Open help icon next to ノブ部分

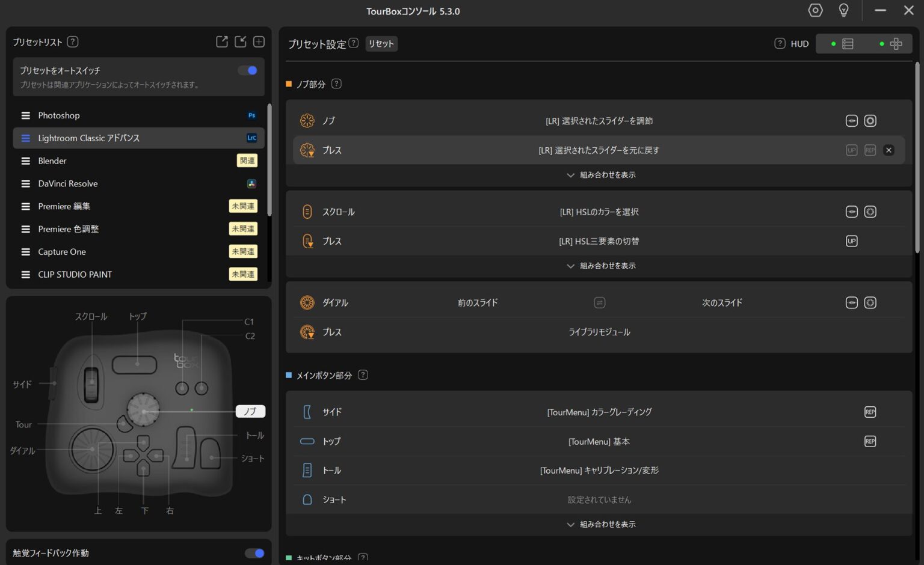coord(336,84)
